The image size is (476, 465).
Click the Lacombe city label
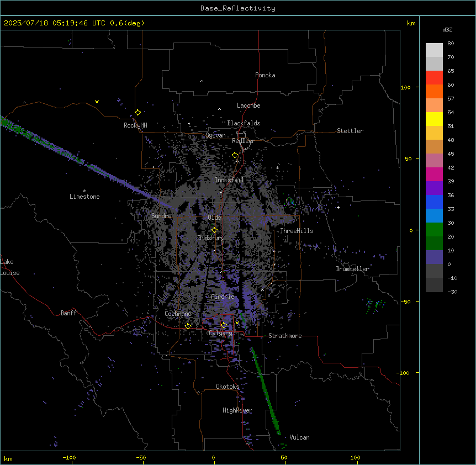coord(248,105)
